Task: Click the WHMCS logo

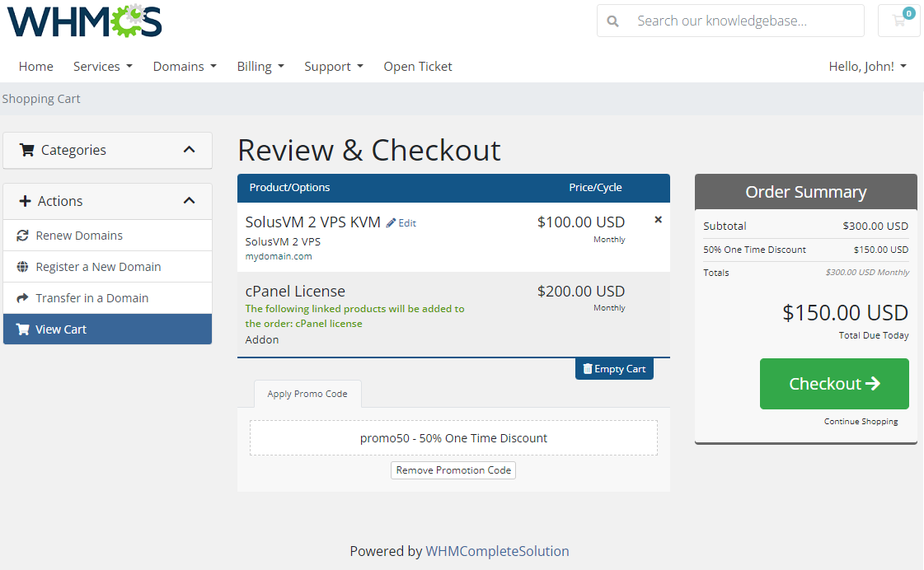Action: click(85, 21)
